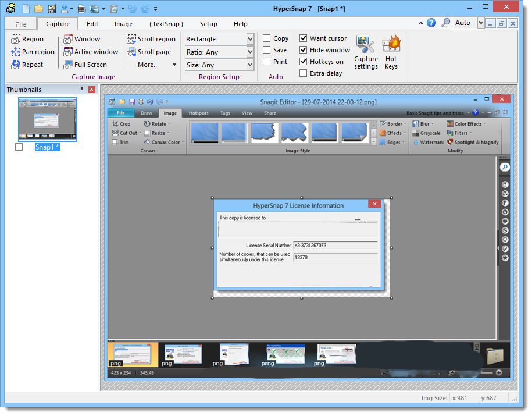Open the Size: Any dropdown

coord(250,65)
